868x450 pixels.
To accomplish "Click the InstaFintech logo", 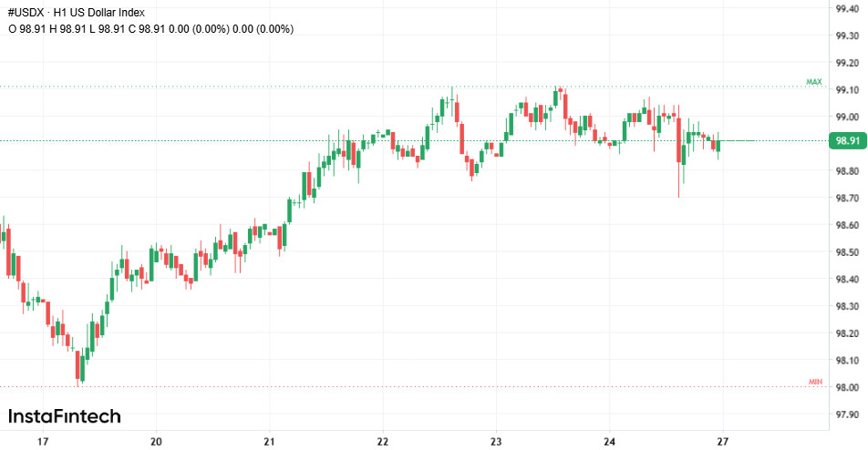I will click(64, 416).
